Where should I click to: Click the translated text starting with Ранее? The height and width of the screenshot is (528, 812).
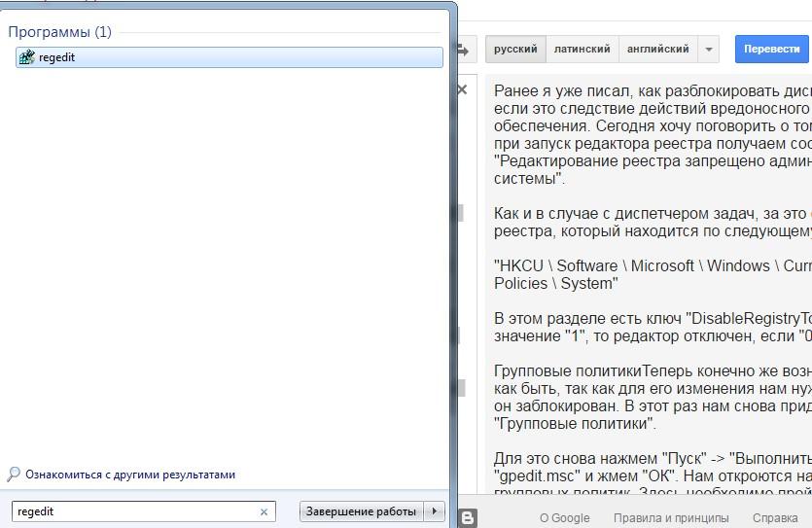tap(653, 134)
